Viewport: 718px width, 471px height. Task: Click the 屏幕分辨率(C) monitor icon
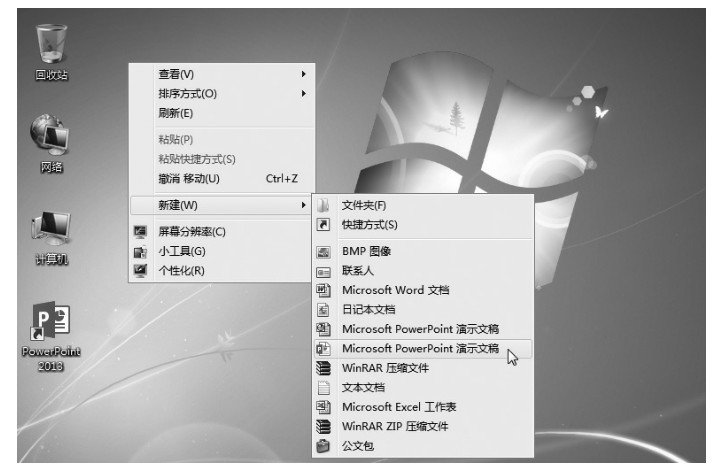click(140, 232)
